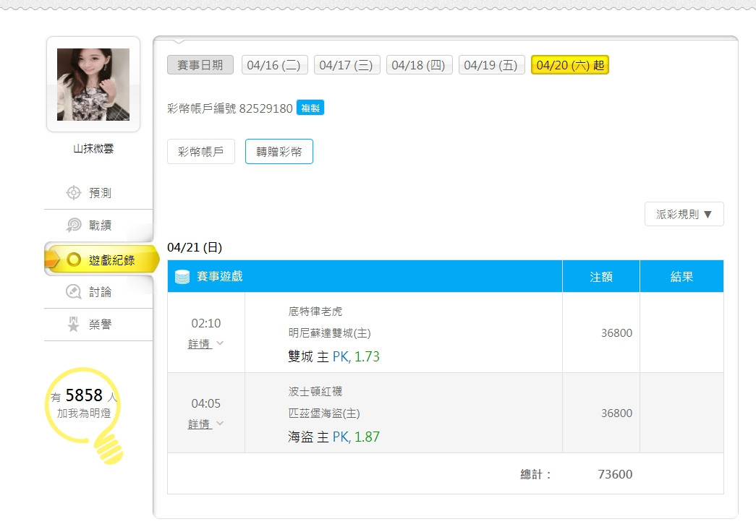Open the 討論 menu item
The width and height of the screenshot is (756, 532).
[98, 291]
